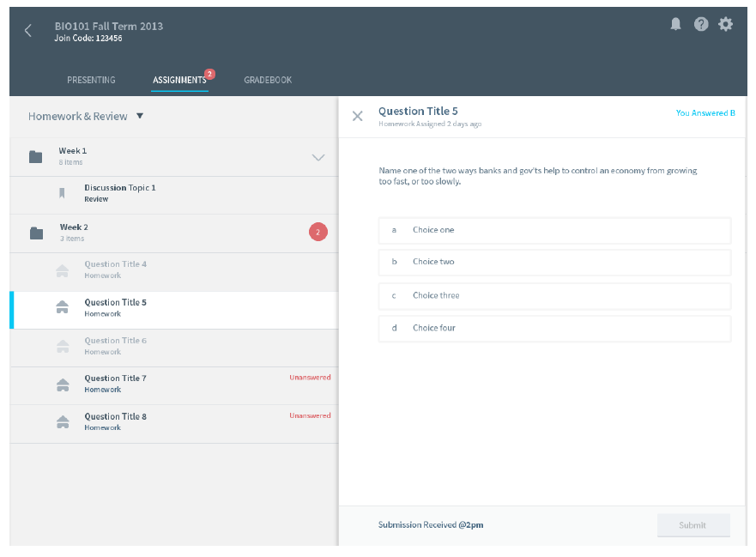Image resolution: width=756 pixels, height=557 pixels.
Task: Open Question Title 8 homework
Action: click(x=174, y=424)
